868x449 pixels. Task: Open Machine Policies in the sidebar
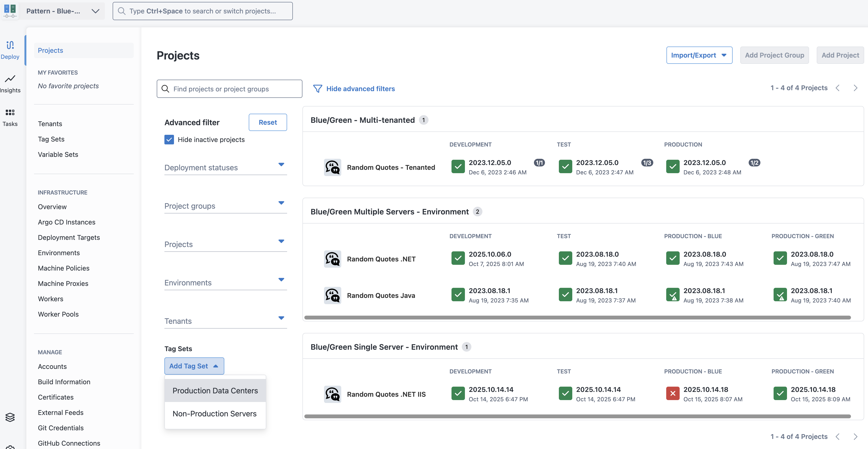(63, 268)
